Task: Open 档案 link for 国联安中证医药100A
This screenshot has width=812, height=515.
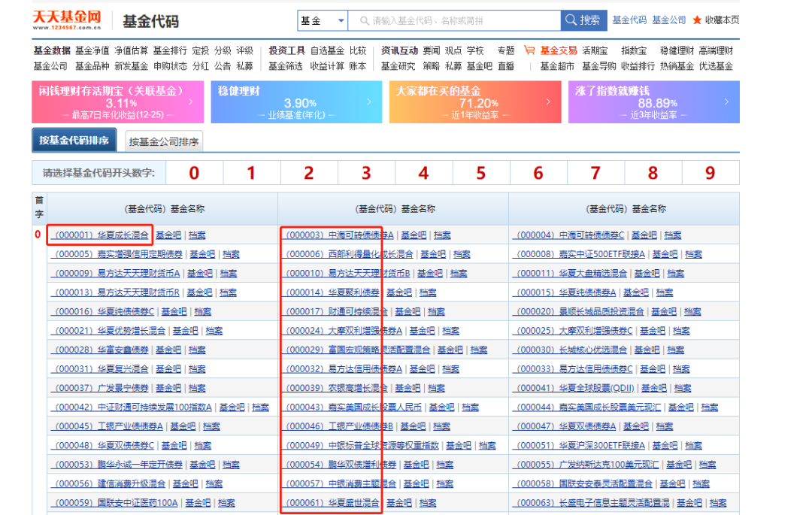Action: 227,503
